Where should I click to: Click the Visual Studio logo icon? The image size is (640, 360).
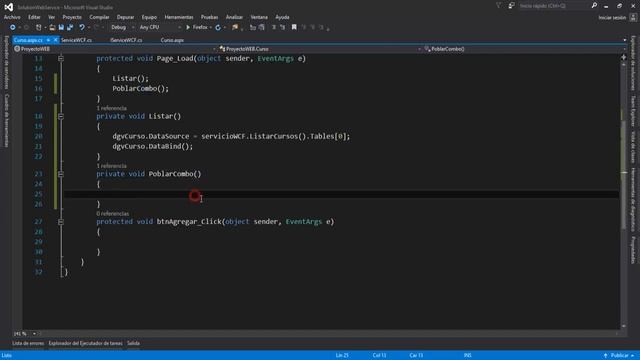tap(9, 7)
